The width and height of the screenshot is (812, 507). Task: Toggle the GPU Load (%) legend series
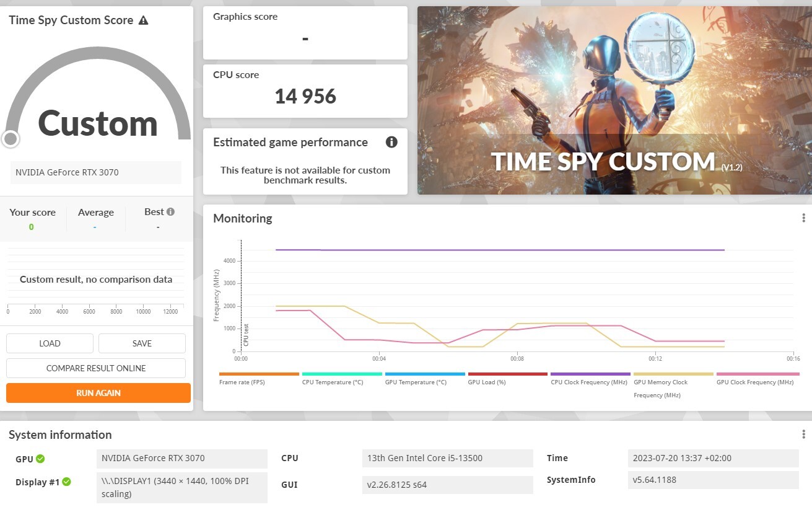click(x=508, y=379)
